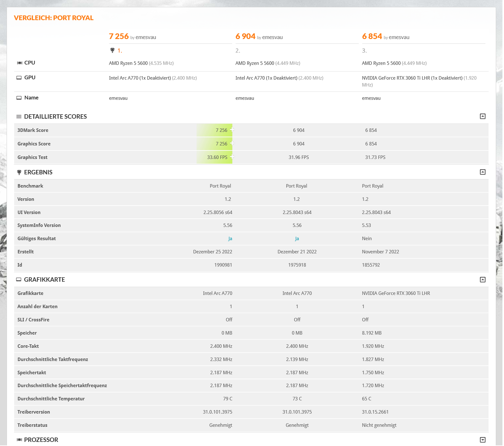Click the 'Treiberstatus' row label
The width and height of the screenshot is (504, 446).
32,425
